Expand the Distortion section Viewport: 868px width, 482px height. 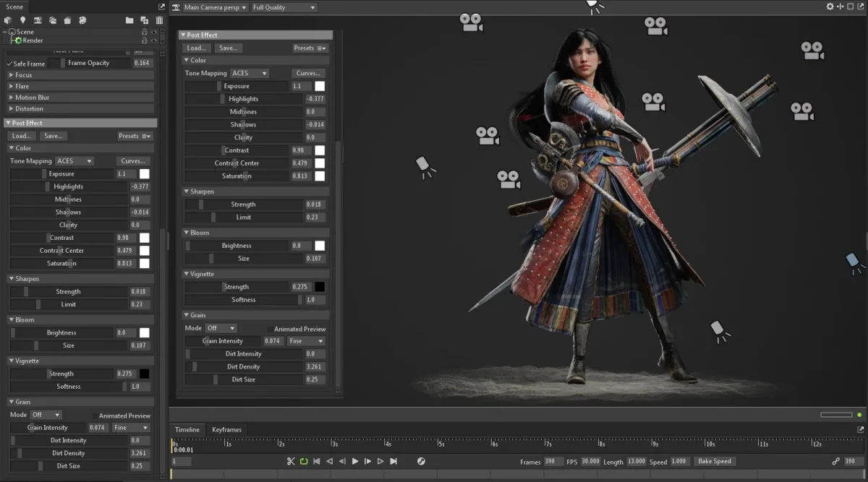point(80,109)
